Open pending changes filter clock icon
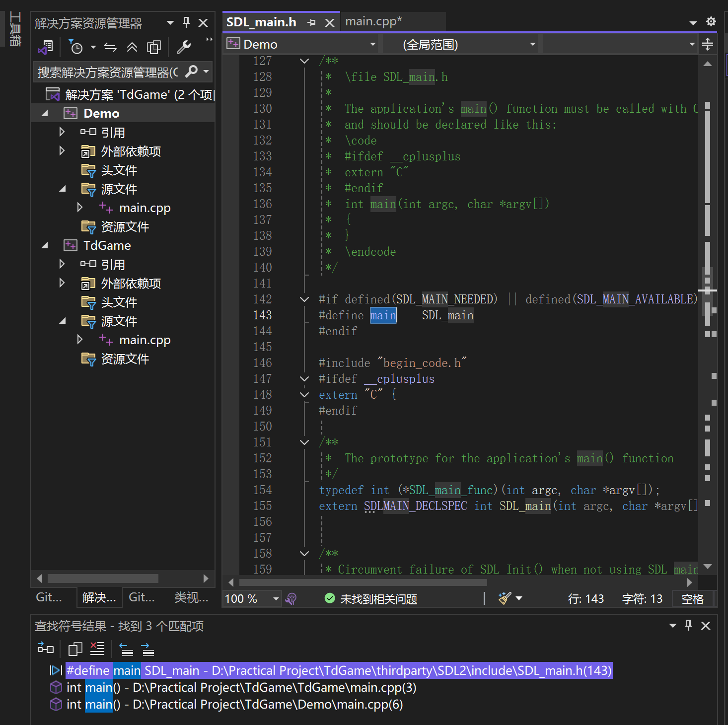This screenshot has width=728, height=725. (x=76, y=48)
